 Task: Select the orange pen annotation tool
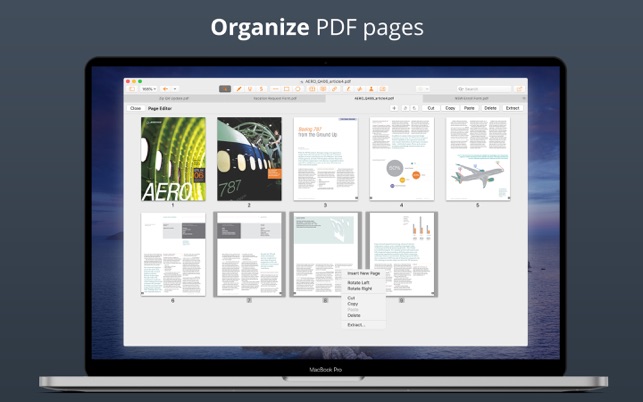click(238, 89)
